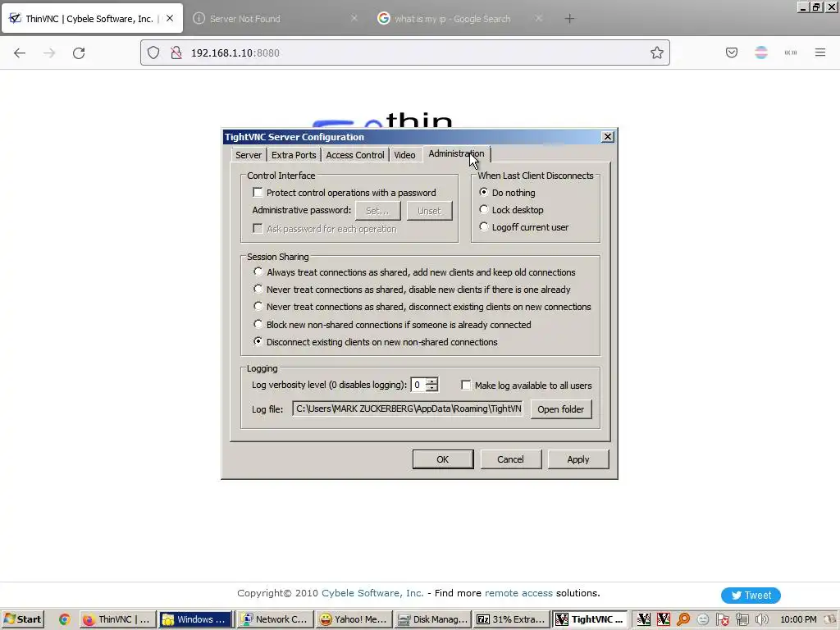Select Administration tab
This screenshot has height=630, width=840.
pos(456,153)
